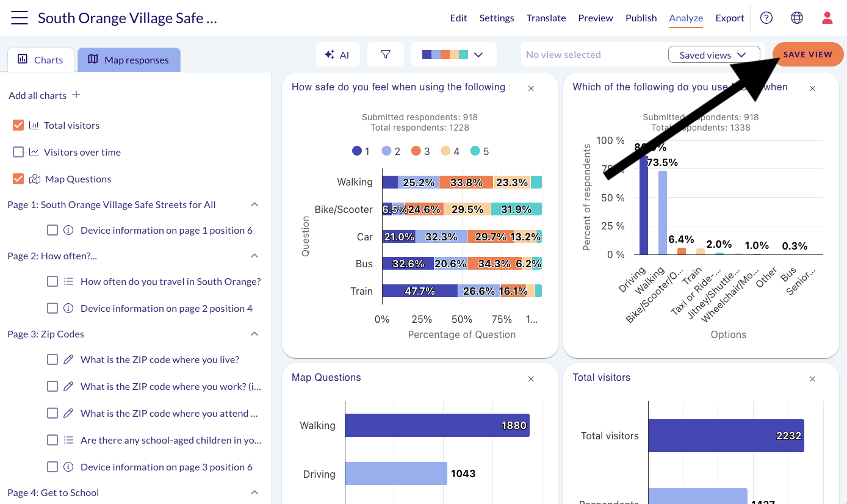Open the hamburger navigation menu
This screenshot has width=847, height=504.
20,18
